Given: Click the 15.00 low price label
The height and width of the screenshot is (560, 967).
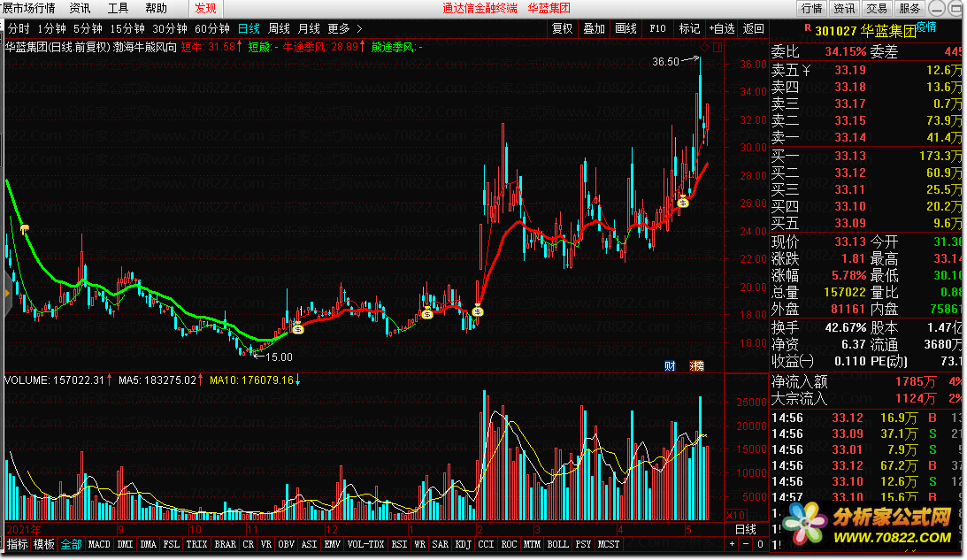Looking at the screenshot, I should (x=279, y=357).
